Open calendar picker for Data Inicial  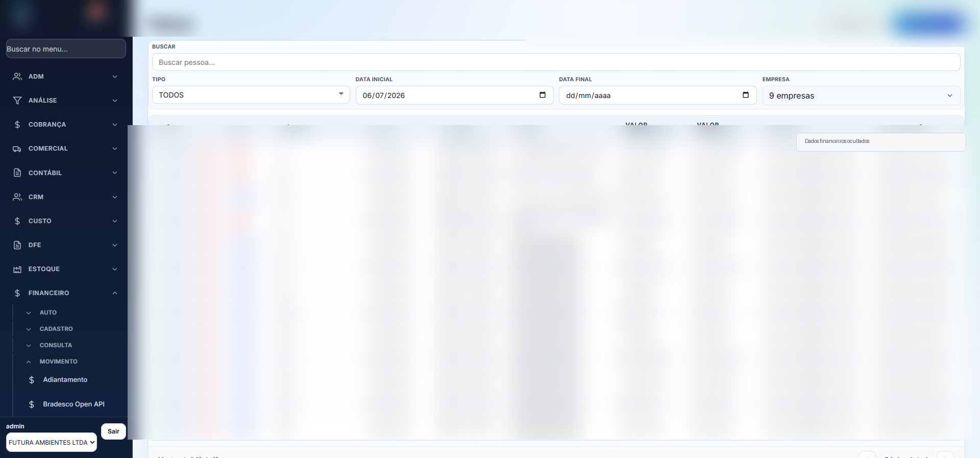(x=543, y=95)
